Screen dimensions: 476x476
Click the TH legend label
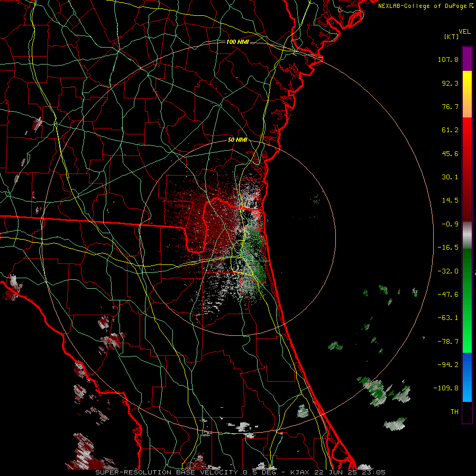pyautogui.click(x=454, y=412)
